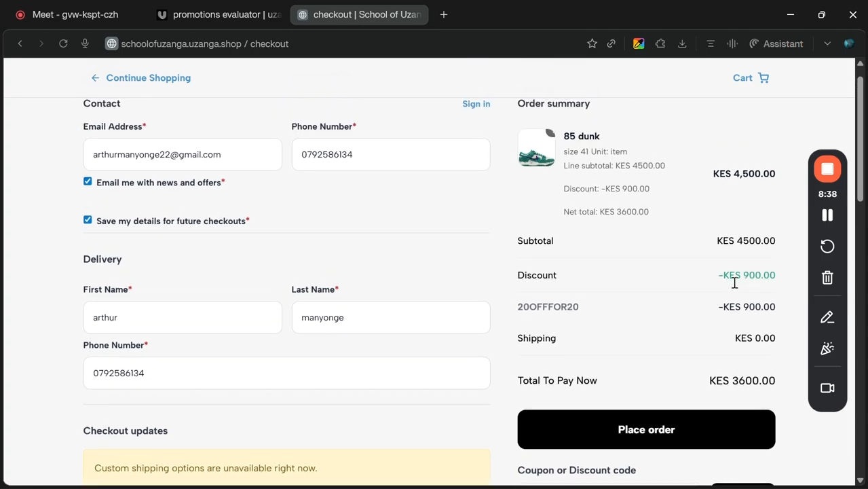
Task: Open browser downloads
Action: click(682, 43)
